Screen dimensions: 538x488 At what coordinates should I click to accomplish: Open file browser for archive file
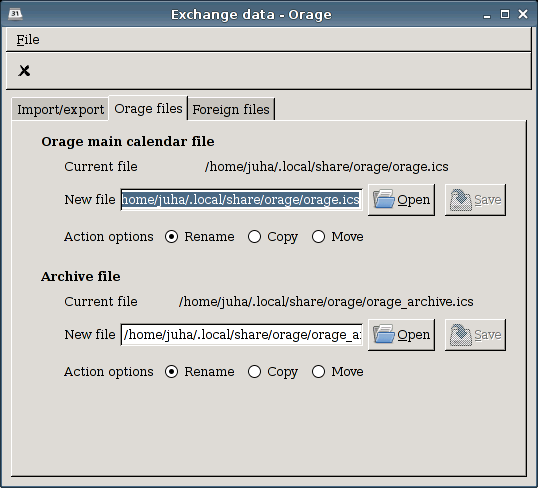(x=401, y=335)
